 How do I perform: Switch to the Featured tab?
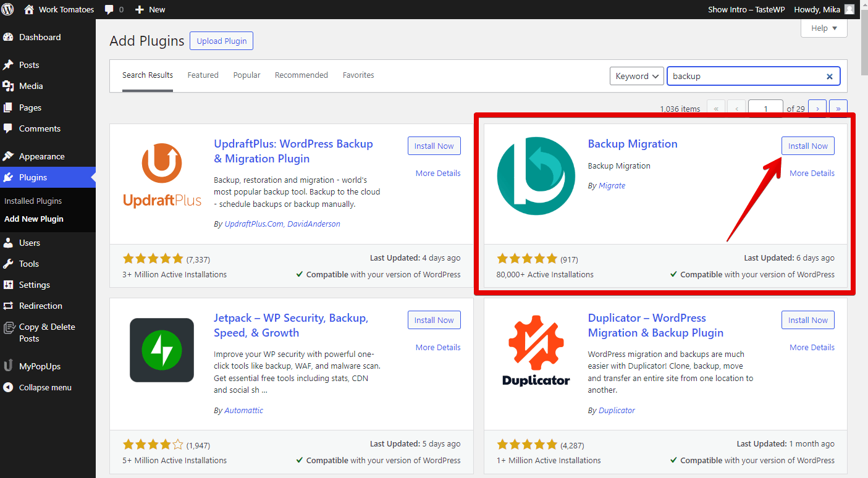coord(203,75)
